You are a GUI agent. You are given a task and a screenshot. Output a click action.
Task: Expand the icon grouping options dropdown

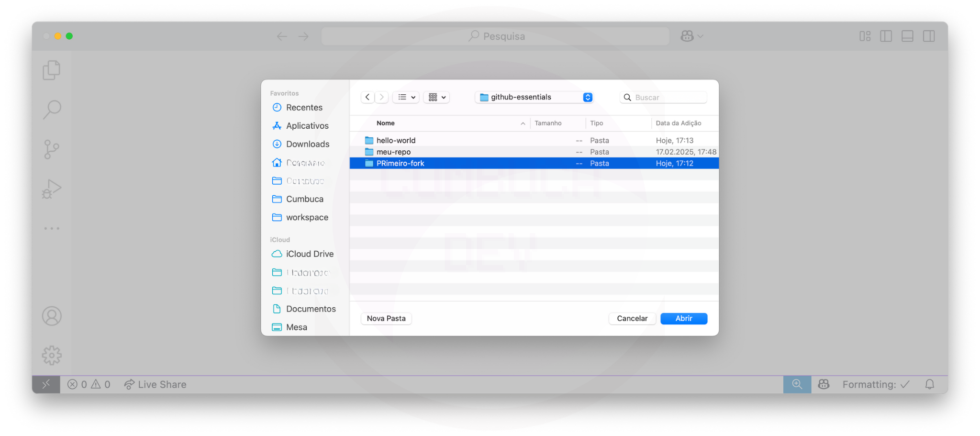436,97
